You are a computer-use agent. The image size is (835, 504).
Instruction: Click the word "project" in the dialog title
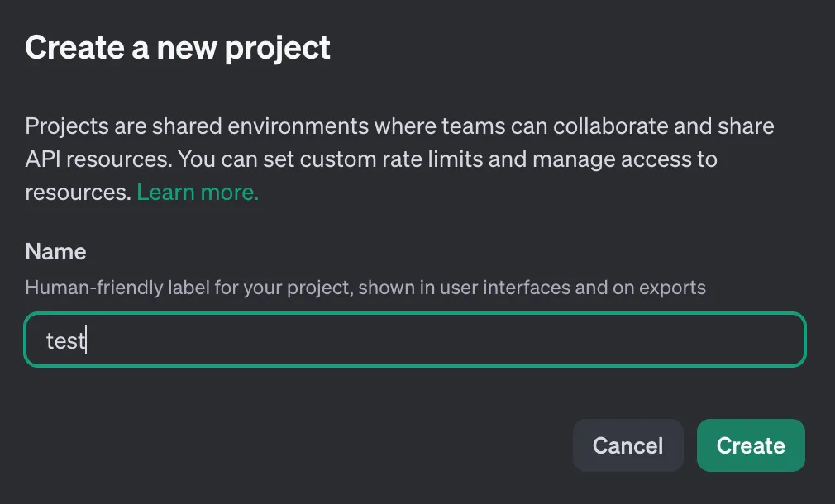pyautogui.click(x=277, y=48)
